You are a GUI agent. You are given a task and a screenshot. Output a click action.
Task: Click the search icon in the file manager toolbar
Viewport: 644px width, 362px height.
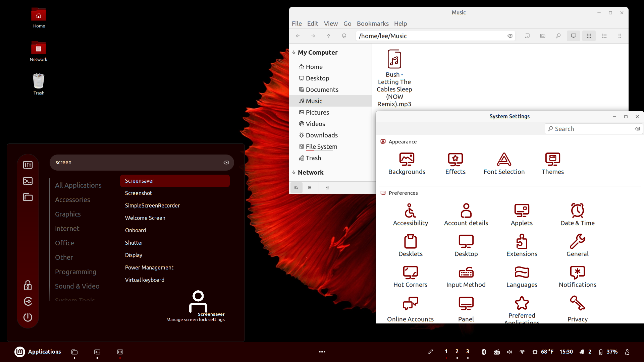pos(558,36)
